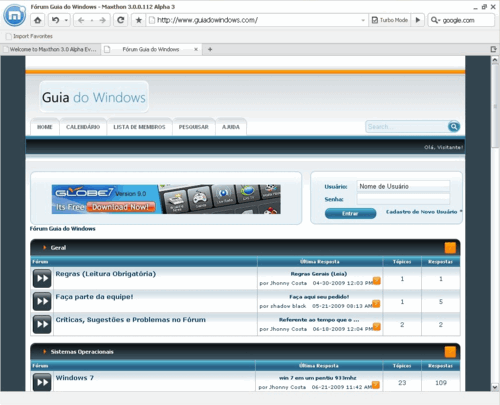Click the Maxthon logo button
This screenshot has height=405, width=500.
click(14, 15)
